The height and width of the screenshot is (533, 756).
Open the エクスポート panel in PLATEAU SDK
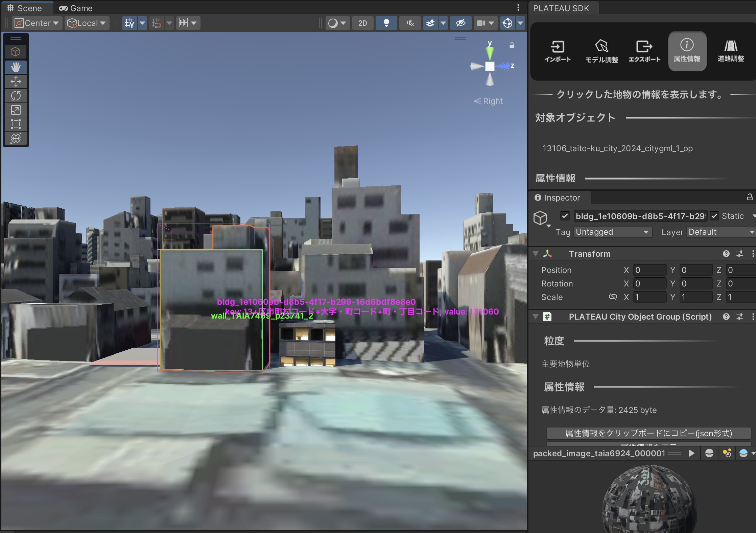[644, 51]
